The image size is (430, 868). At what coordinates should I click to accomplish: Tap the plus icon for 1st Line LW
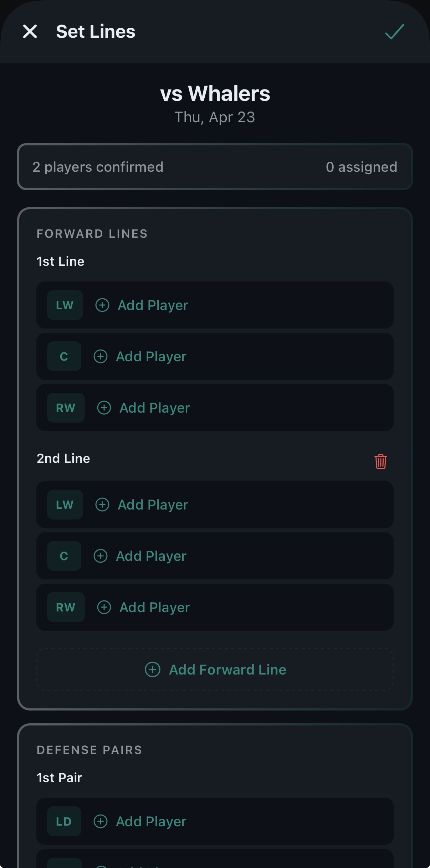[x=102, y=305]
